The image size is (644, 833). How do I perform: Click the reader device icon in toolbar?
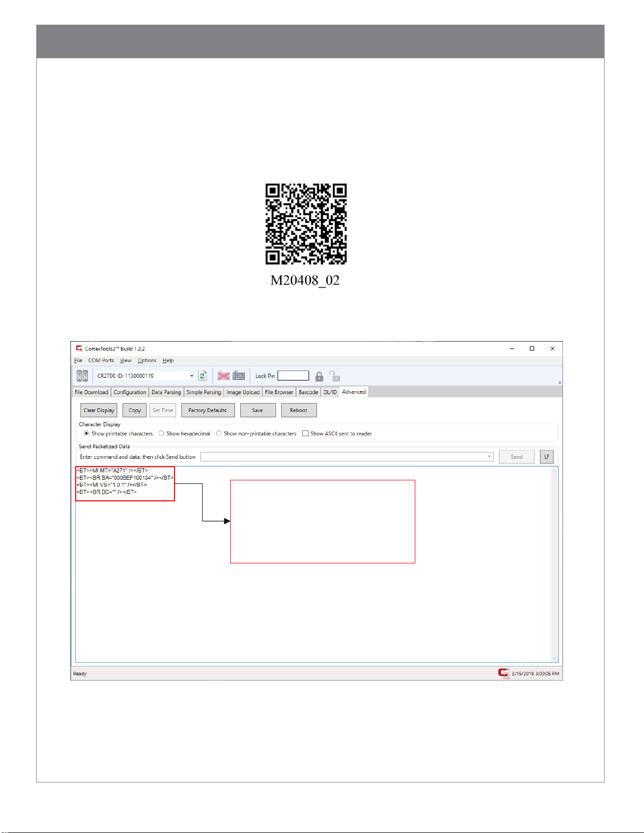pos(82,376)
